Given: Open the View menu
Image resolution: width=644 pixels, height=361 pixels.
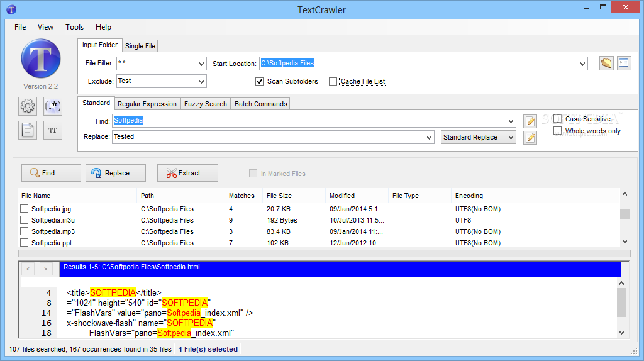Looking at the screenshot, I should pos(45,26).
